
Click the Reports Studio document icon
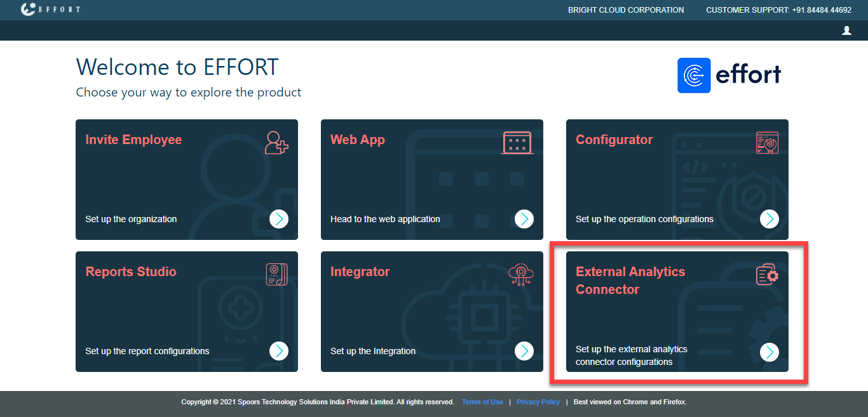[x=276, y=275]
